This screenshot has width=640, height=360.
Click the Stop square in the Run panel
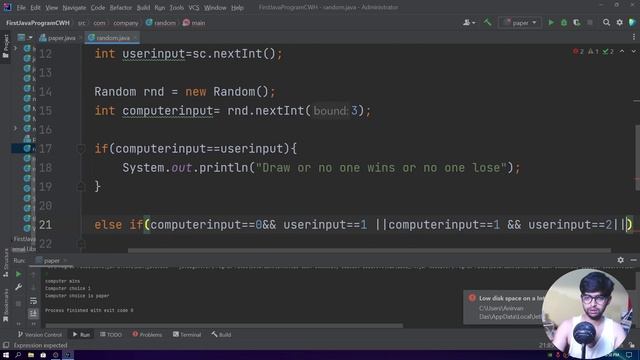(x=18, y=304)
